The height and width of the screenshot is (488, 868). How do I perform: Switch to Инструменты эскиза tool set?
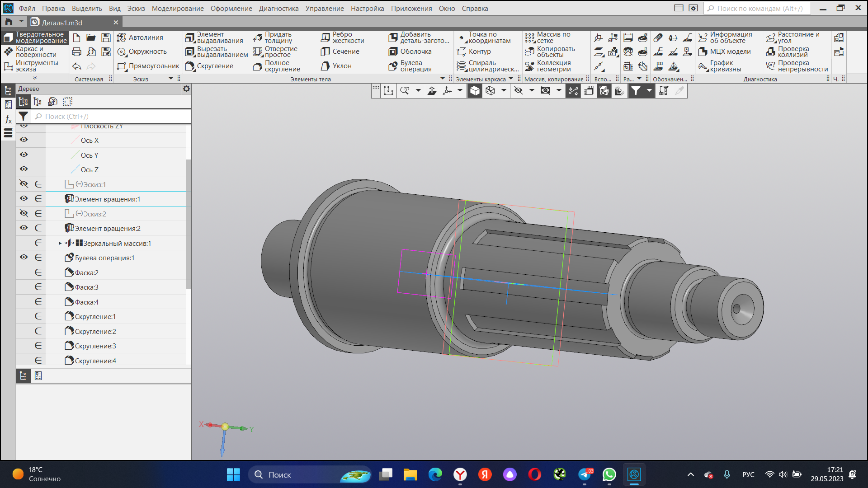point(35,66)
